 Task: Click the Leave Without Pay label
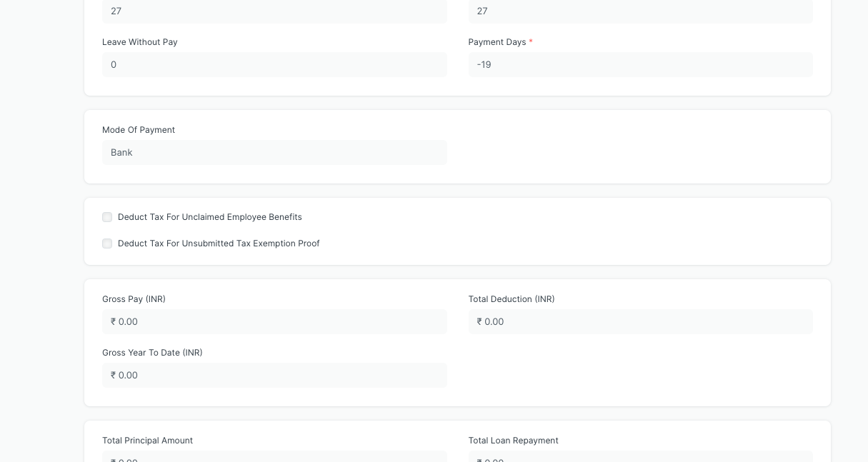point(139,42)
